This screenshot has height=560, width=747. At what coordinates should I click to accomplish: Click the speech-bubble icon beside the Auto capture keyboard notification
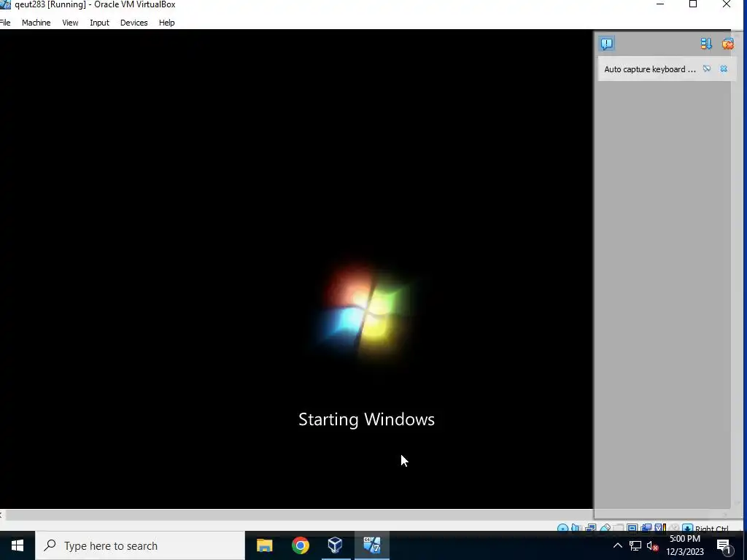pos(707,69)
